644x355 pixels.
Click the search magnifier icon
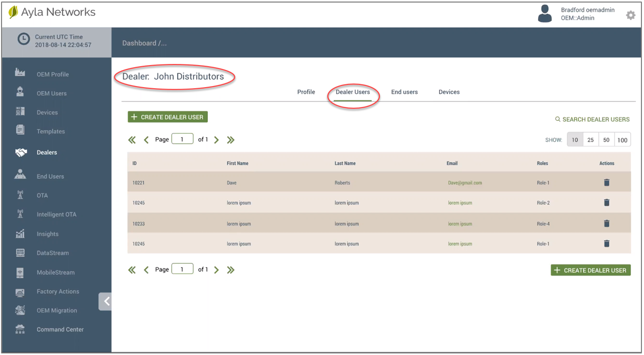coord(558,119)
